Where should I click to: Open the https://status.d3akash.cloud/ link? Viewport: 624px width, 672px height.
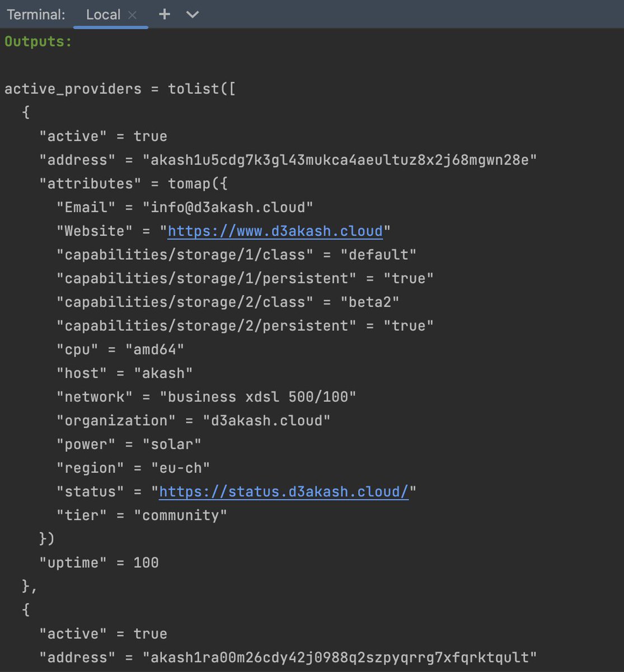(x=284, y=492)
